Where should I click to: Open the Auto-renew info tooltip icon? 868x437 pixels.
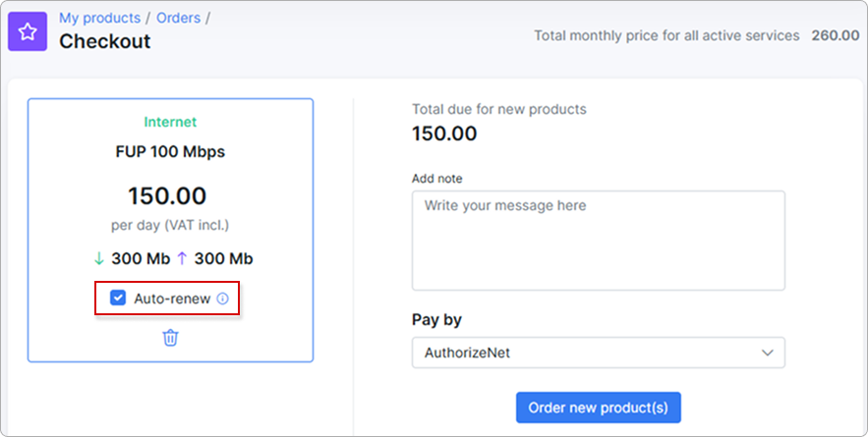(x=222, y=299)
